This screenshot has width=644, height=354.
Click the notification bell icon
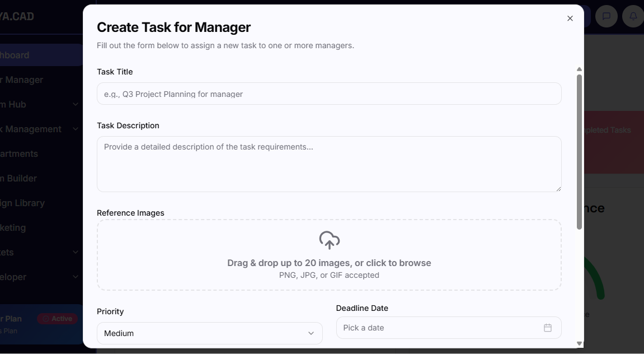tap(633, 16)
